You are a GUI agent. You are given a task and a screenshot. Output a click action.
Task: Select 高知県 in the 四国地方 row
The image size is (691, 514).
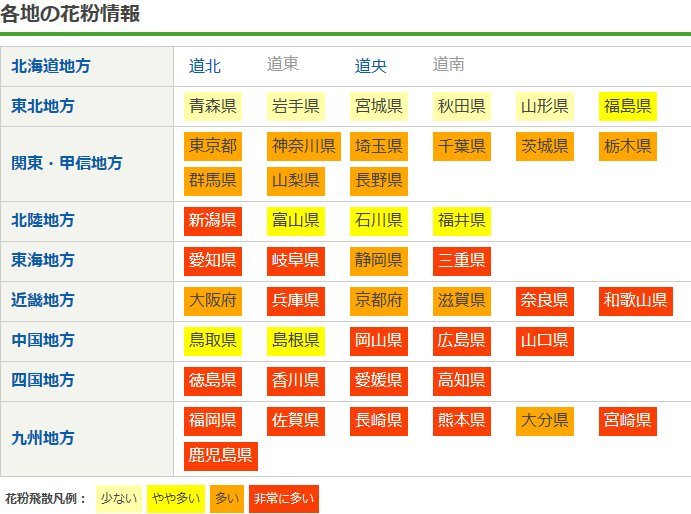[x=461, y=380]
